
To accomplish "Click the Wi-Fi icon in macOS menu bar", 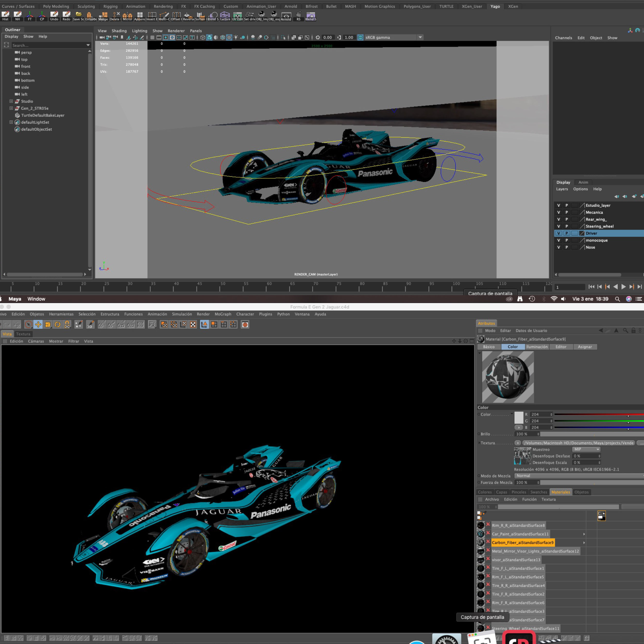I will tap(554, 299).
